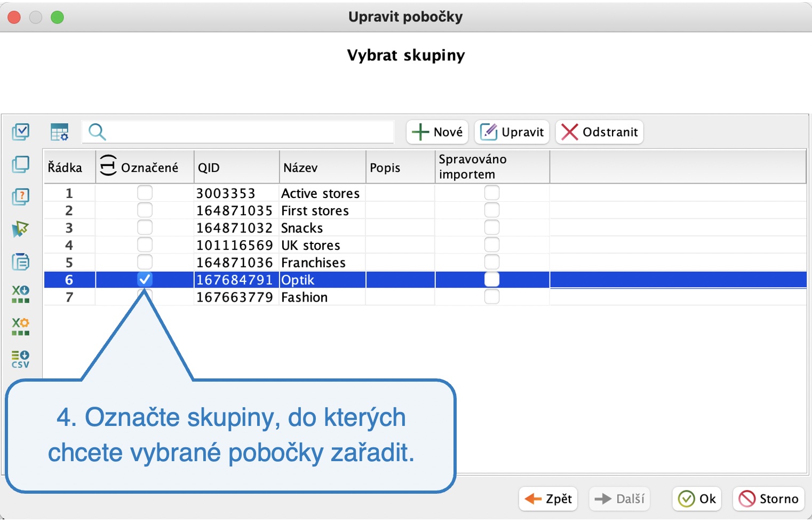Click the Další button
Viewport: 812px width, 522px height.
coord(619,499)
